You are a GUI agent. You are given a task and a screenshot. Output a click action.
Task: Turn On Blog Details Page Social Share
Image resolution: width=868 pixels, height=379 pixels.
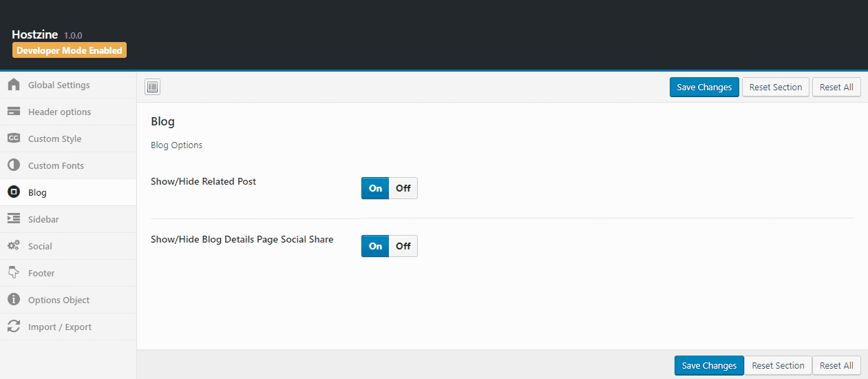click(x=375, y=246)
